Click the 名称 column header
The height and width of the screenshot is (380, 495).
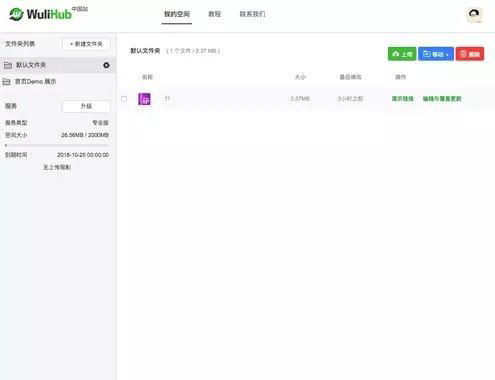coord(147,77)
